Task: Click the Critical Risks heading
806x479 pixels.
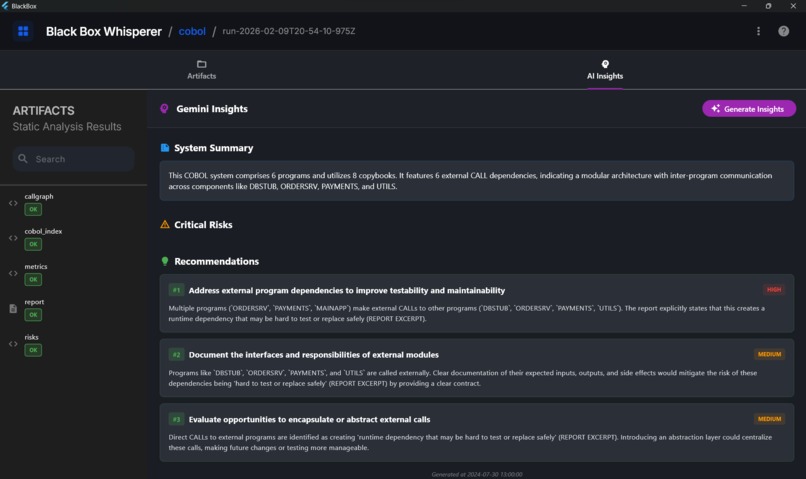Action: coord(203,225)
